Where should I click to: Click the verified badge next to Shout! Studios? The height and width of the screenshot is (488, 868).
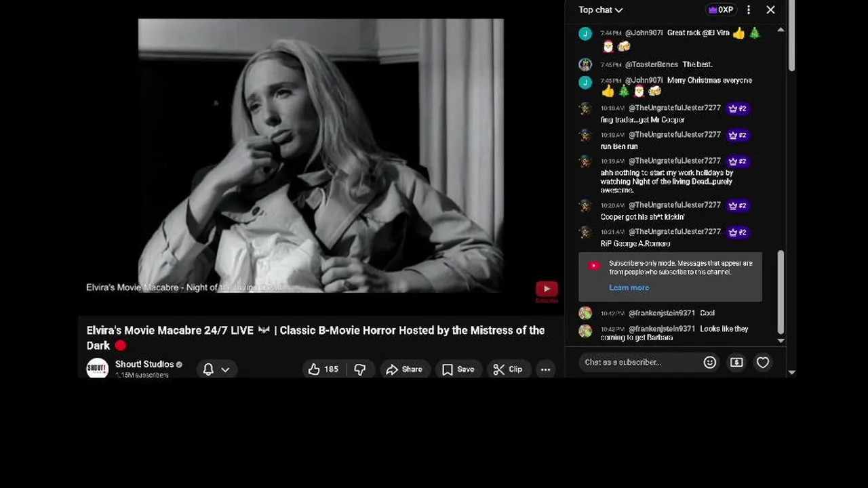click(x=179, y=365)
